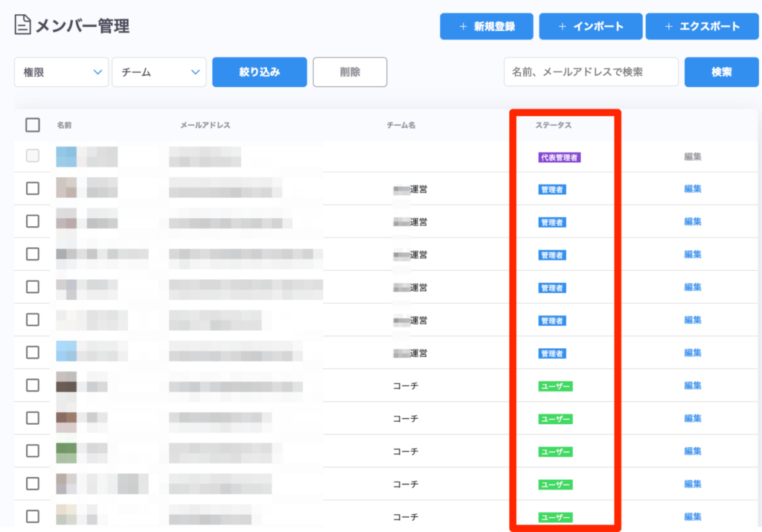The width and height of the screenshot is (762, 532).
Task: Click the Member Management document icon
Action: point(23,26)
